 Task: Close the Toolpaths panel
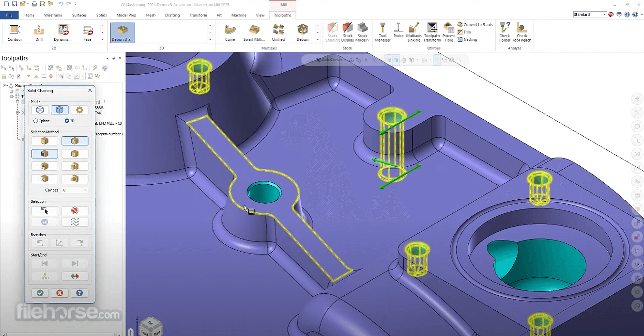120,58
